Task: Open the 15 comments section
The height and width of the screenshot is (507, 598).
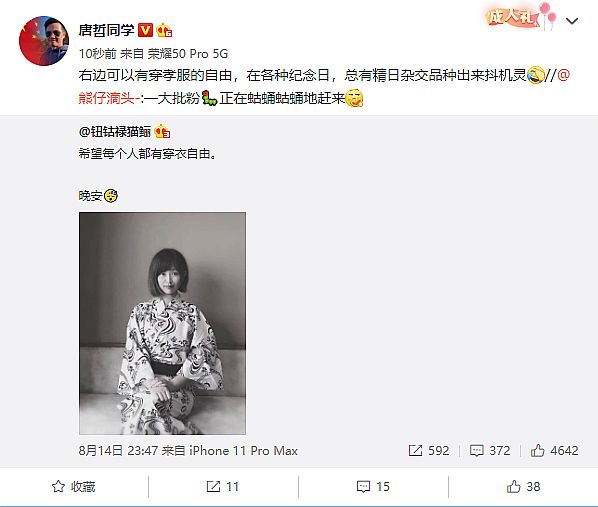Action: coord(373,486)
